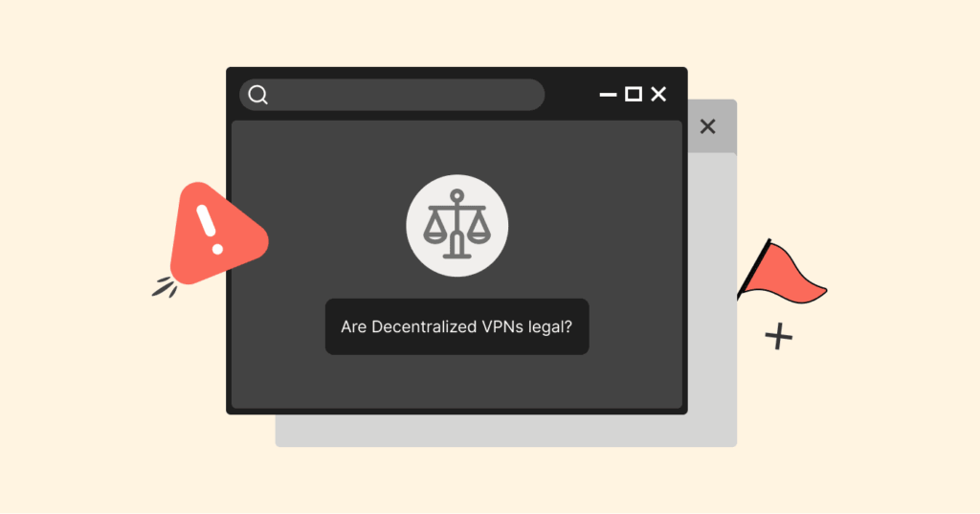
Task: Focus the empty search bar field
Action: (391, 95)
